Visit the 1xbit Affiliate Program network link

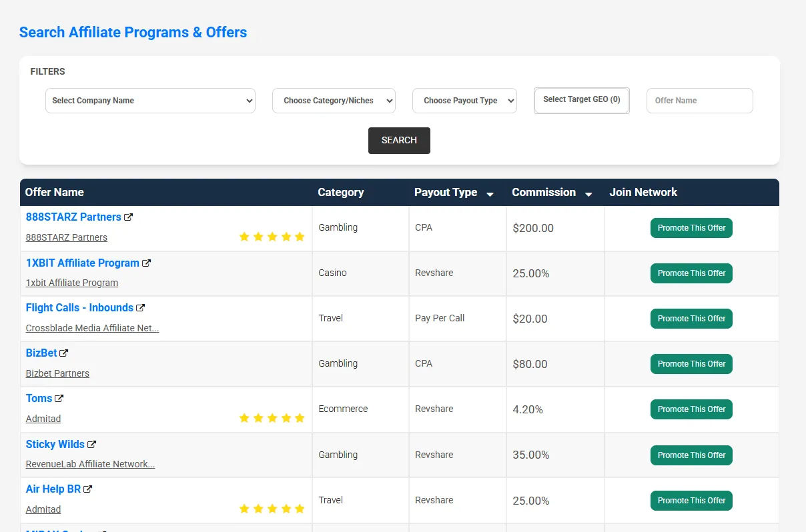click(72, 283)
